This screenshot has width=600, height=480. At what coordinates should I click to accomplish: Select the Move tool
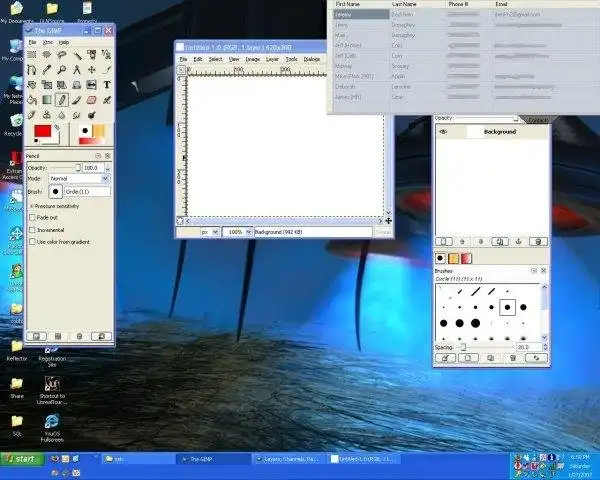[91, 70]
